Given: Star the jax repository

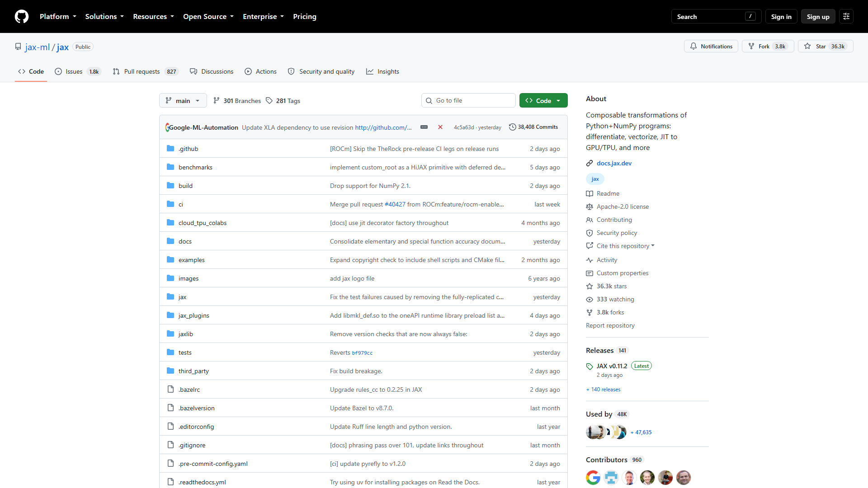Looking at the screenshot, I should [x=825, y=46].
